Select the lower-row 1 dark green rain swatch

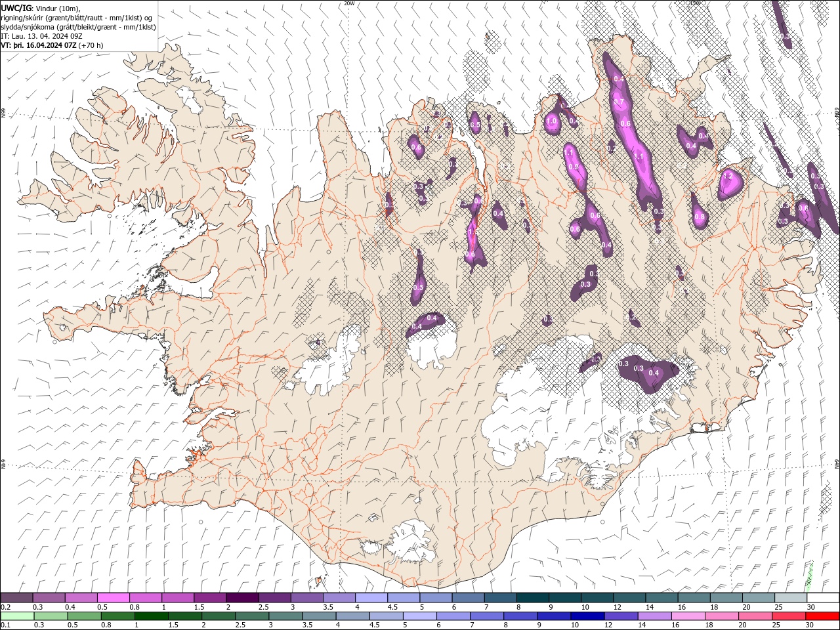point(152,616)
